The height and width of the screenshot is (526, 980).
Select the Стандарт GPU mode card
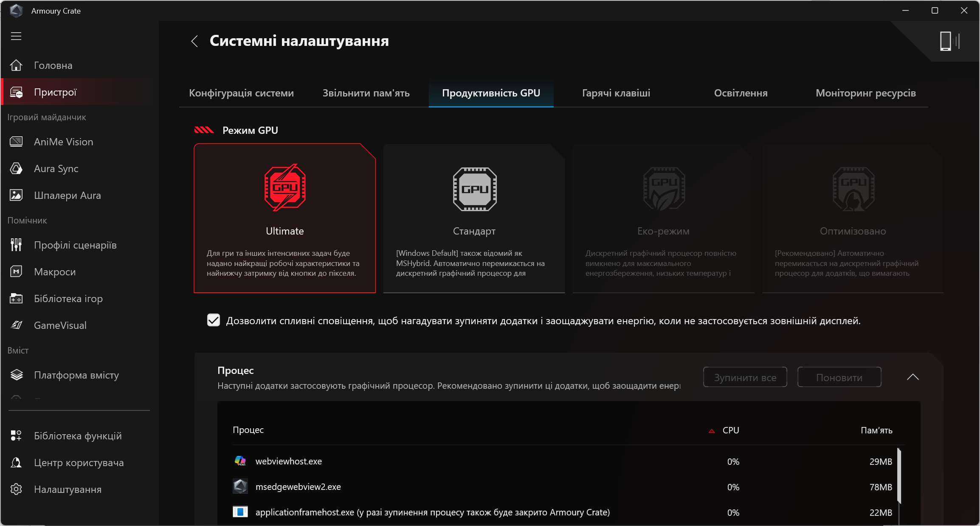[474, 218]
